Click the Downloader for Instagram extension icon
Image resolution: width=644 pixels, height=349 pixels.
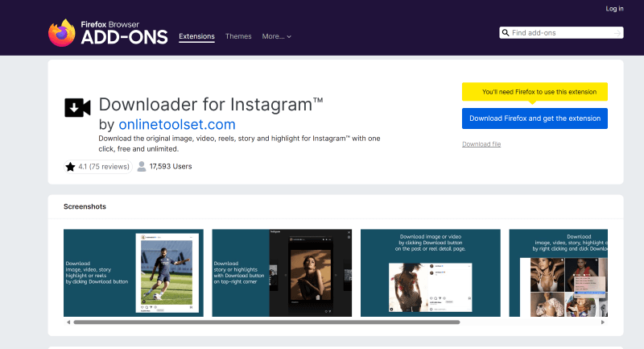(77, 108)
